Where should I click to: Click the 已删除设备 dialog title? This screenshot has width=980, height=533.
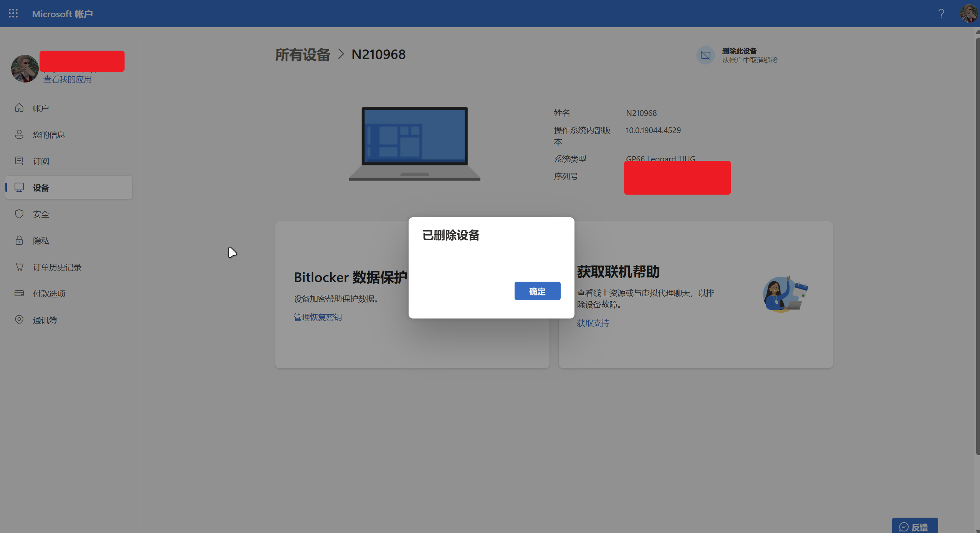click(x=451, y=235)
